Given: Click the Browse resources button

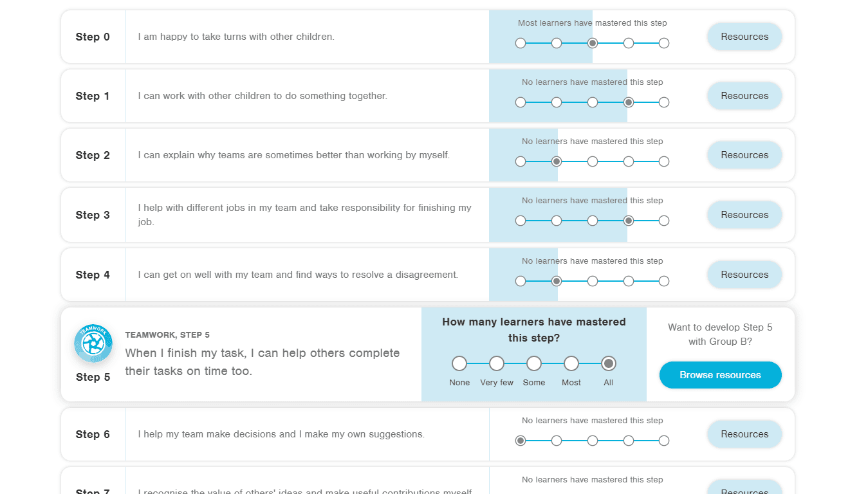Looking at the screenshot, I should (720, 375).
